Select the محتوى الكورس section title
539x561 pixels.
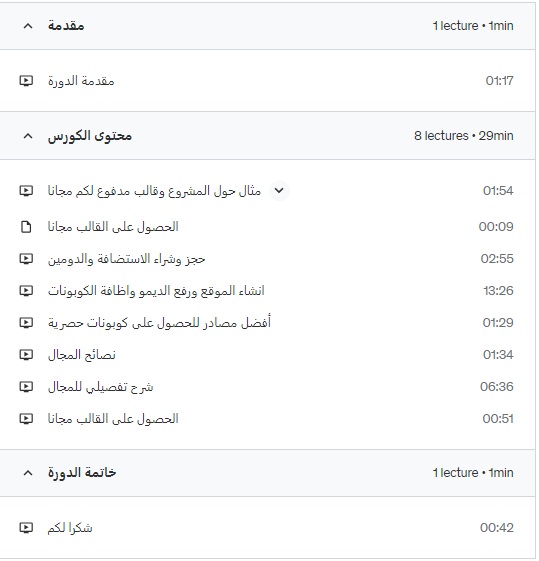click(x=90, y=136)
